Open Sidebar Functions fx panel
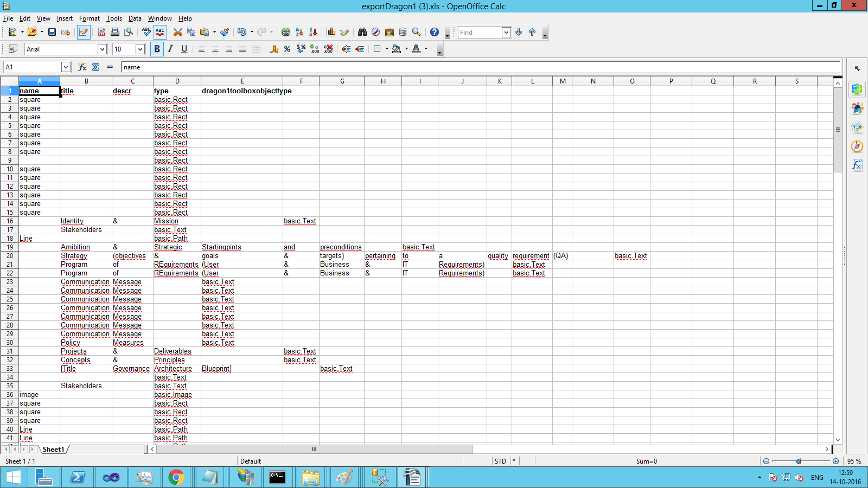The height and width of the screenshot is (488, 868). pyautogui.click(x=857, y=165)
